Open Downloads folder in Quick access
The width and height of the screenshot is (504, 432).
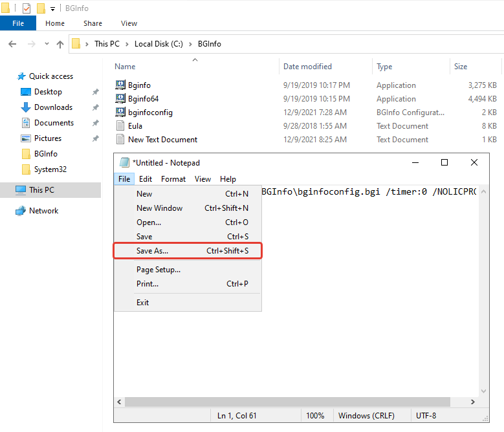(52, 107)
